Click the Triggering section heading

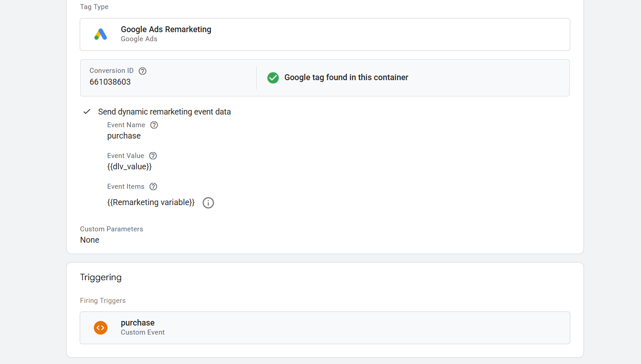pos(101,277)
